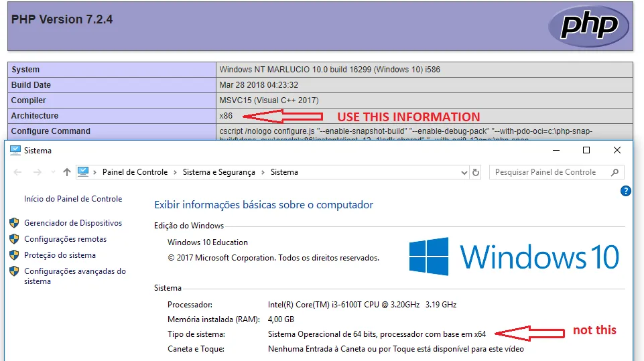Screen dimensions: 644x361
Task: Select the Exibir informações básicas heading
Action: [x=263, y=204]
